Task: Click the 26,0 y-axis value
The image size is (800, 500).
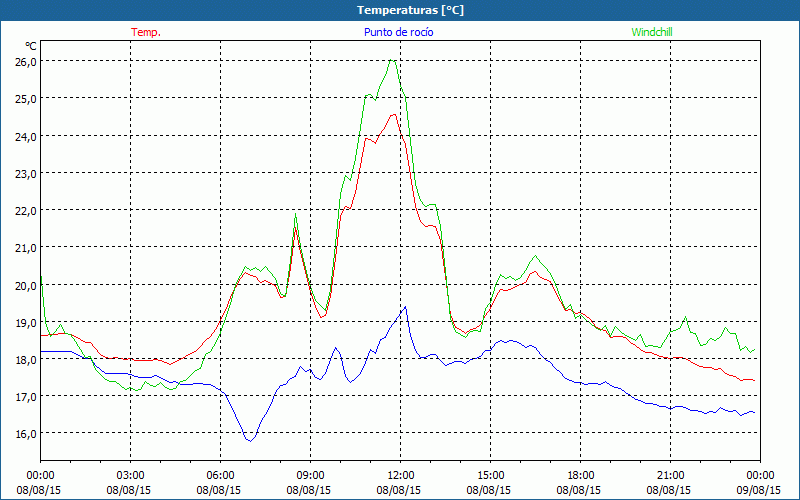Action: click(25, 61)
